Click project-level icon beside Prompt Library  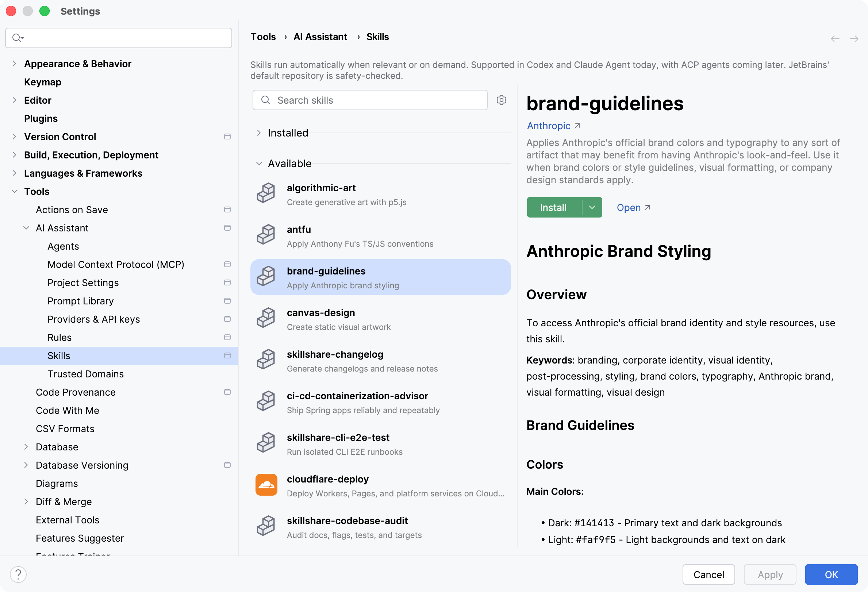coord(227,301)
